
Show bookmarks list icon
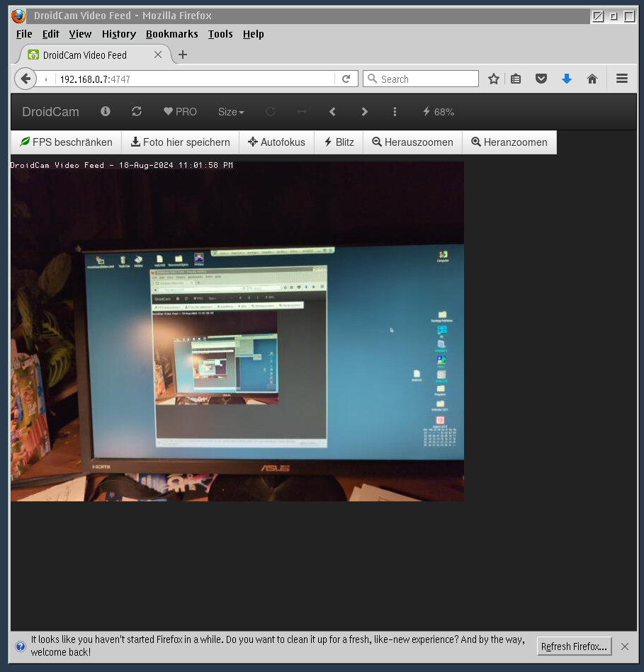[x=516, y=79]
